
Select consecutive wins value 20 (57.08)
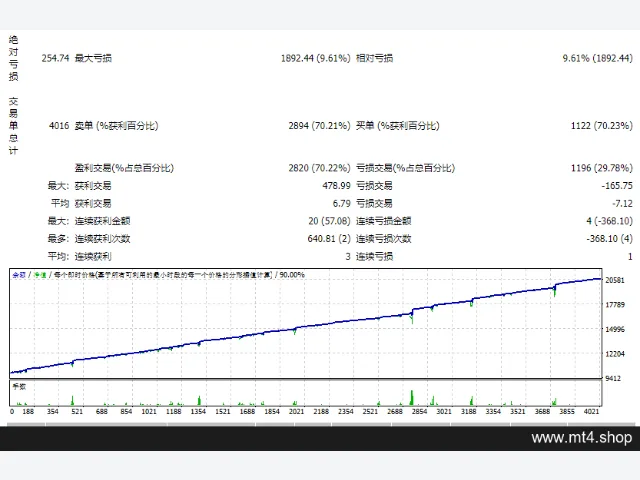click(x=329, y=221)
